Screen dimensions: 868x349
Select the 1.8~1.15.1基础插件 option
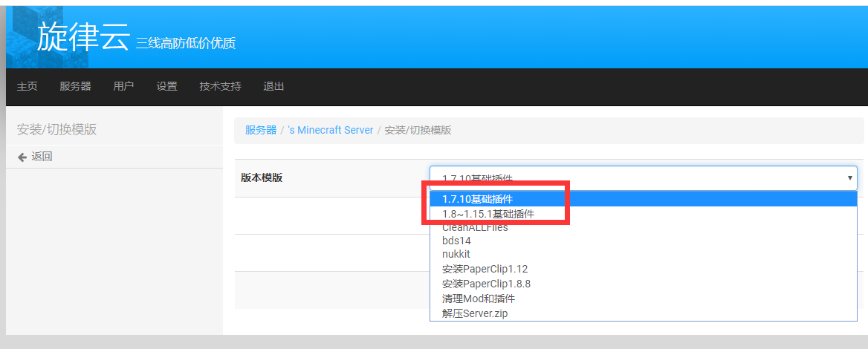point(488,214)
